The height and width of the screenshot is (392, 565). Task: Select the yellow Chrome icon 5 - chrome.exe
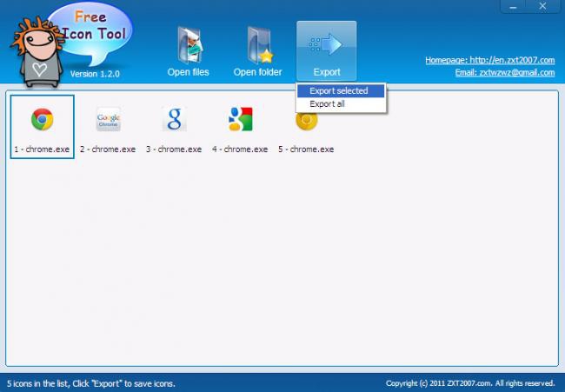click(306, 127)
